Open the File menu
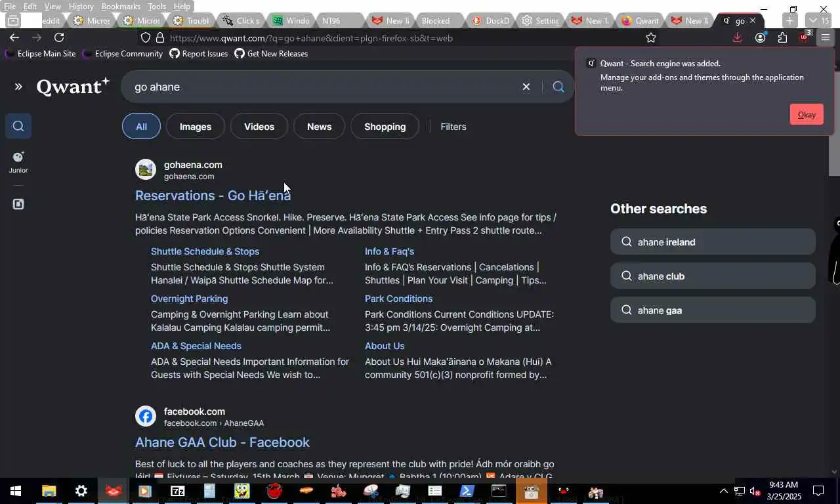The width and height of the screenshot is (840, 504). coord(10,6)
